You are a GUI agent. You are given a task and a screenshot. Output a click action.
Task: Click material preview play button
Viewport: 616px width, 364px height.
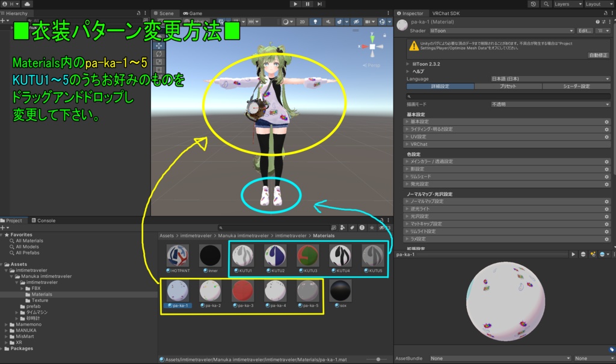point(573,254)
